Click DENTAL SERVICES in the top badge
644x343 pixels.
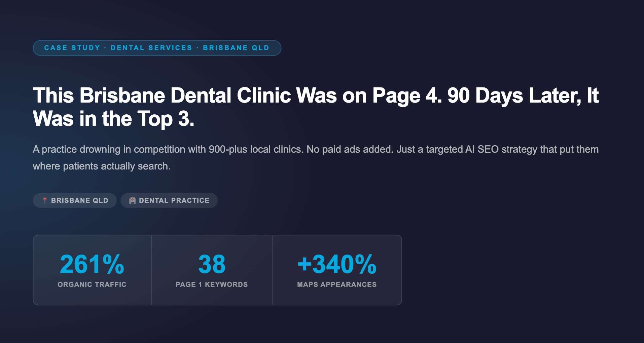pyautogui.click(x=151, y=48)
